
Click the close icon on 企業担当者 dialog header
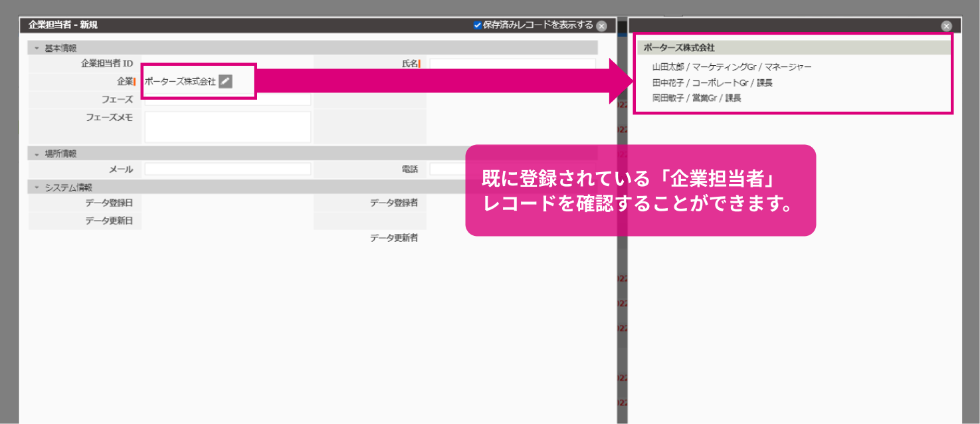point(602,25)
